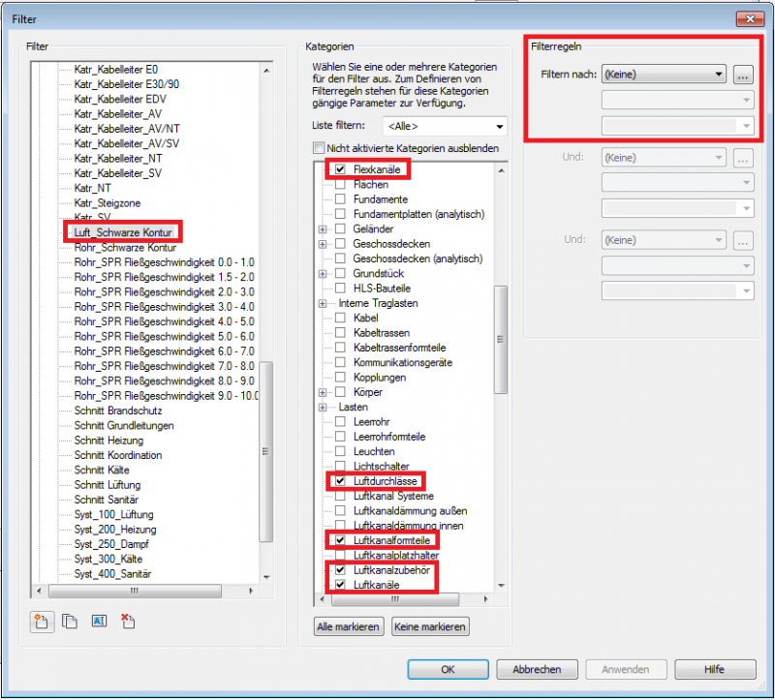Uncheck the Luftdurchlässe category checkbox
Viewport: 775px width, 700px height.
tap(340, 481)
